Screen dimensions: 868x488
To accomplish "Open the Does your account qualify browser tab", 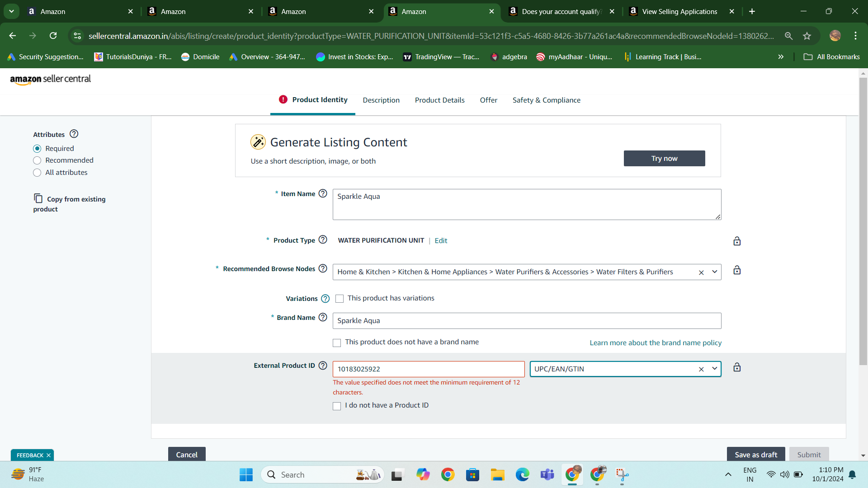I will click(561, 11).
